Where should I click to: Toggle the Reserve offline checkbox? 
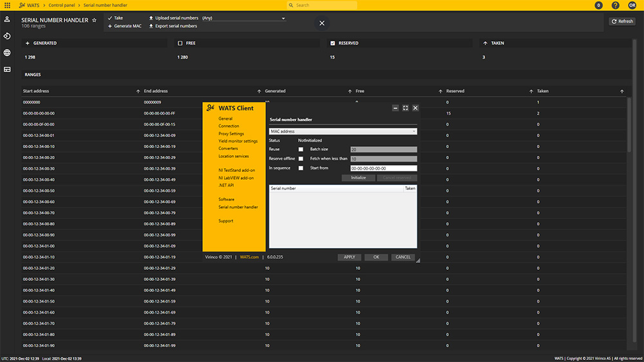coord(300,158)
